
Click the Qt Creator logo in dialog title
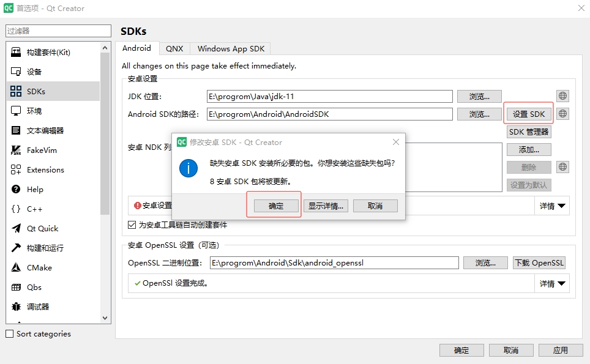click(182, 142)
